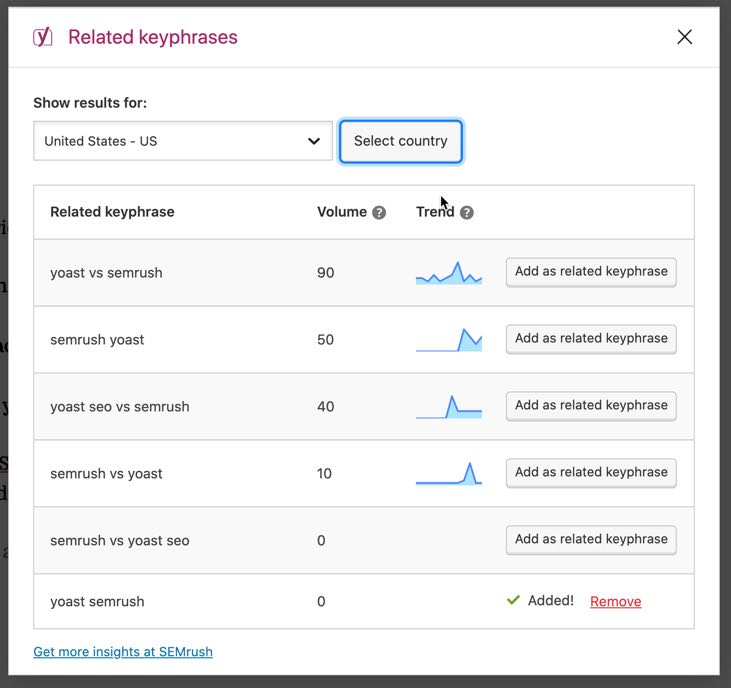This screenshot has width=731, height=688.
Task: Click the Volume help question mark icon
Action: click(x=379, y=213)
